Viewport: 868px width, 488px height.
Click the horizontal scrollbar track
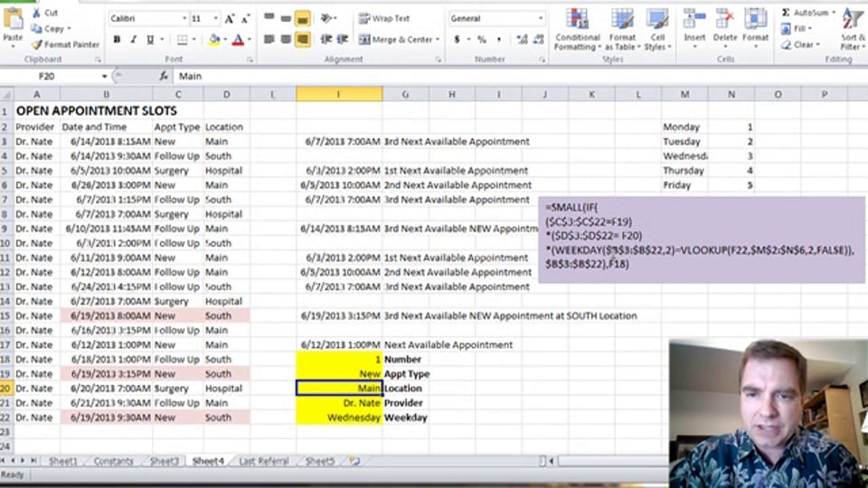click(x=612, y=461)
